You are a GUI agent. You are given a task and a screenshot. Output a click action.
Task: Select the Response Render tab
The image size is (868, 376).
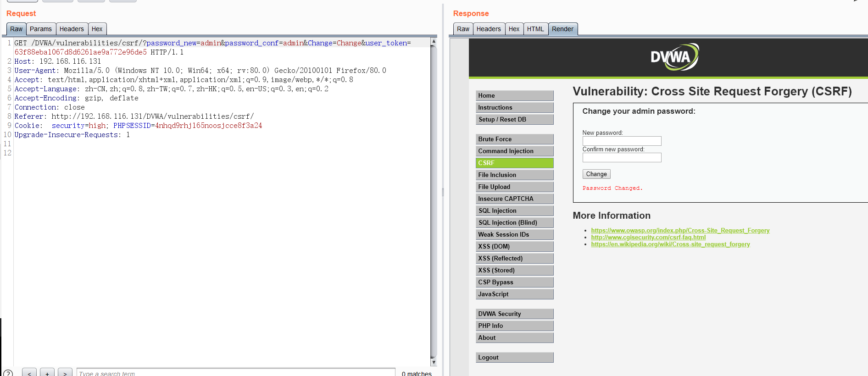tap(562, 29)
